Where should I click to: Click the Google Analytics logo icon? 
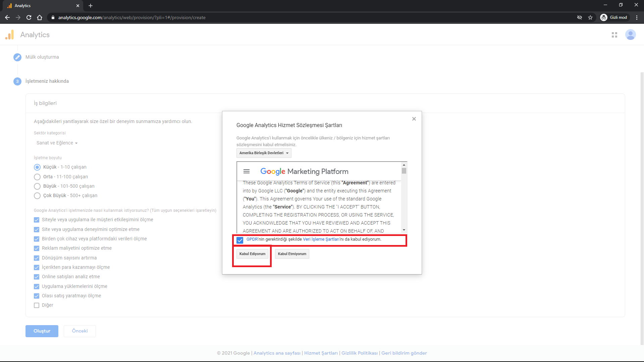pos(10,35)
